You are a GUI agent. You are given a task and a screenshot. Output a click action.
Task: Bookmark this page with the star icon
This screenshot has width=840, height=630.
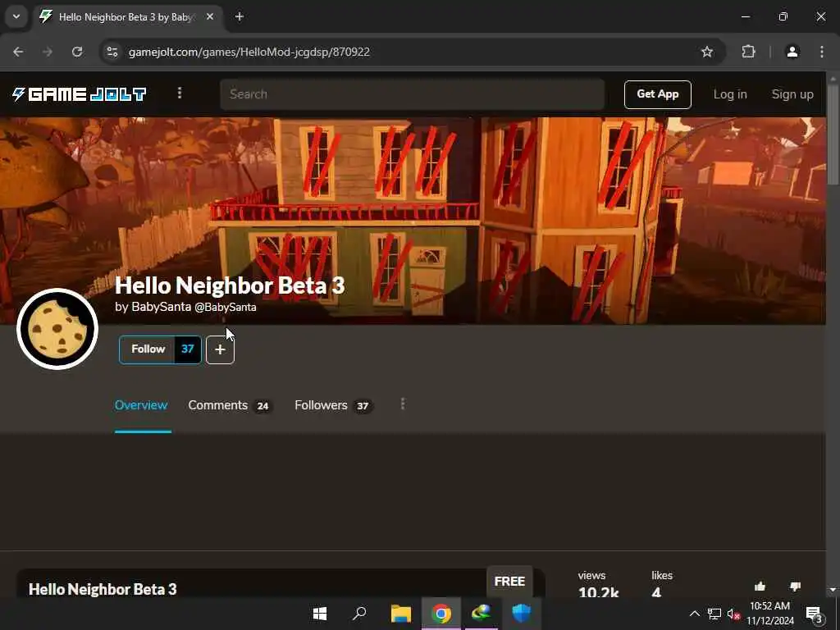[x=707, y=52]
